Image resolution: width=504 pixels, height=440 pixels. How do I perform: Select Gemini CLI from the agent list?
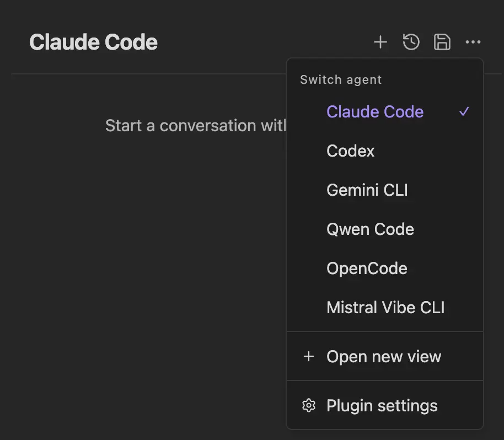click(x=367, y=190)
